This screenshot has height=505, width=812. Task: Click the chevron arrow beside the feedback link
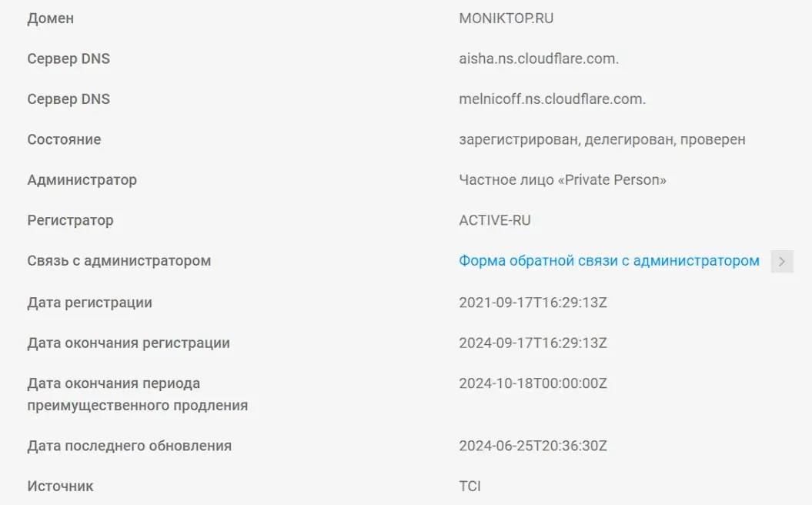[782, 261]
